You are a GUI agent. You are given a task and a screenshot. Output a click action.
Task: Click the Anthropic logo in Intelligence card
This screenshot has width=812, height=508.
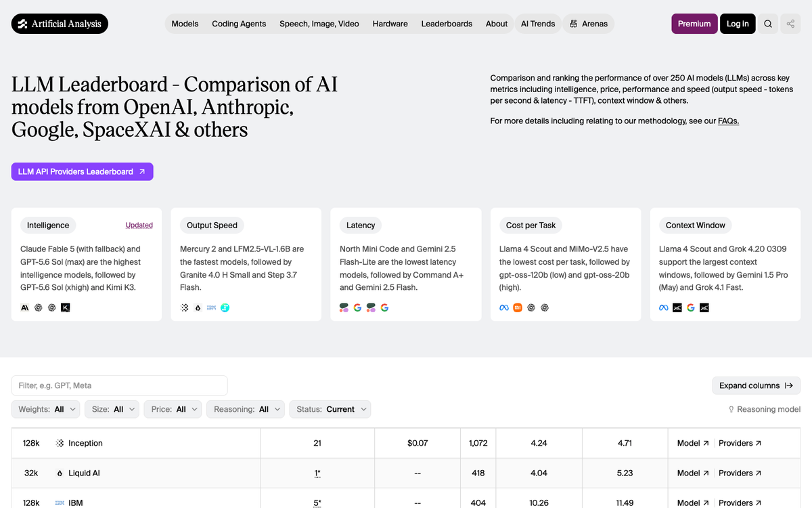[25, 308]
